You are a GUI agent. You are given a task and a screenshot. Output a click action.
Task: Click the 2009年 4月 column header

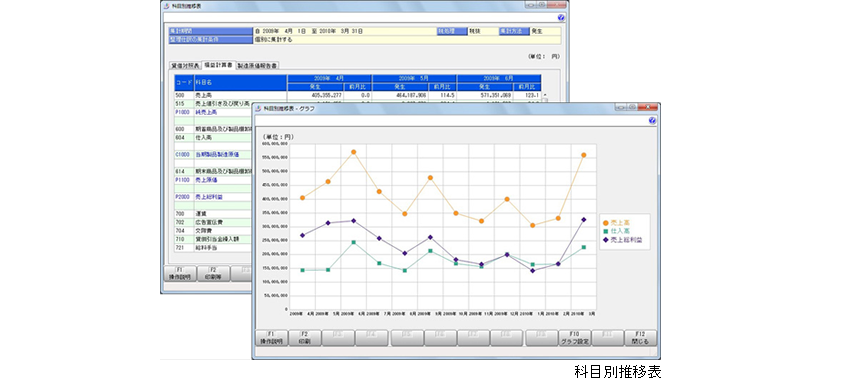[330, 78]
